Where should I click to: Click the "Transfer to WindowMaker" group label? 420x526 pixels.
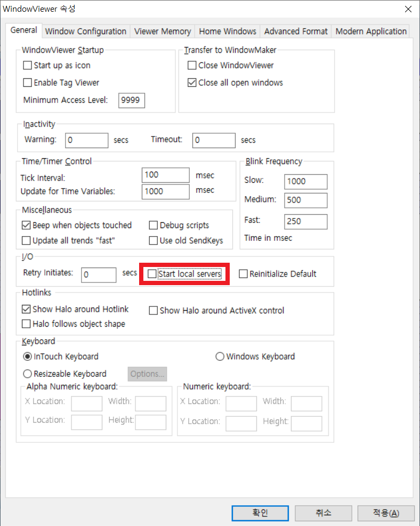point(230,50)
